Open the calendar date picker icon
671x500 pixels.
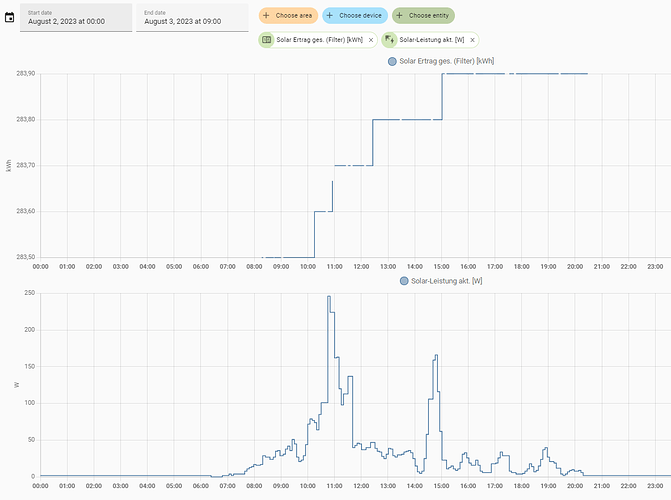(9, 17)
